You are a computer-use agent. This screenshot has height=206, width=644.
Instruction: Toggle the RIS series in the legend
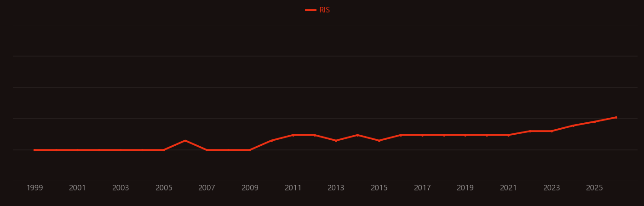pos(318,10)
